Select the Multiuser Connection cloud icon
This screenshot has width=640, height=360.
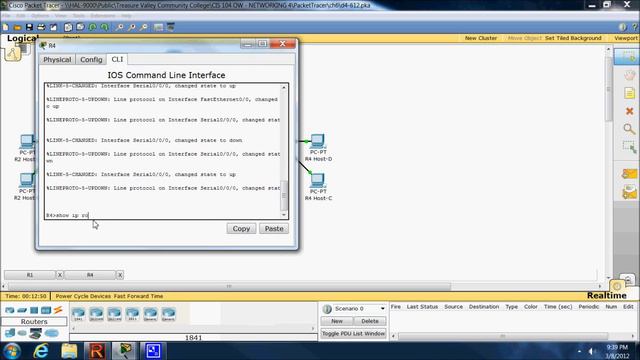pos(51,333)
